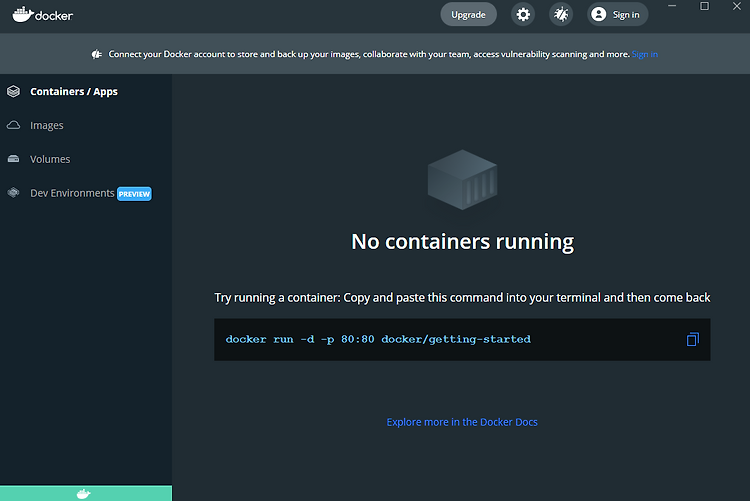
Task: Click the docker run command text
Action: pyautogui.click(x=378, y=339)
